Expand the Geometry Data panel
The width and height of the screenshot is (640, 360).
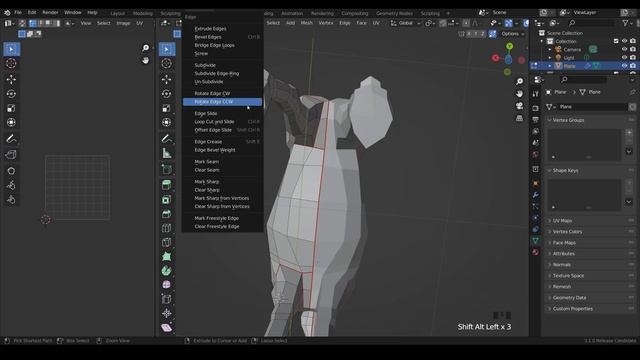click(x=590, y=298)
